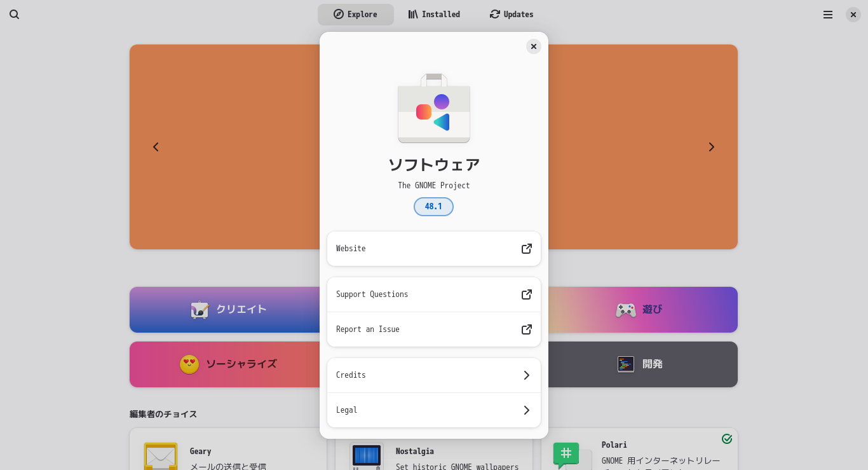Click the gamepad icon on 遊び tile
Image resolution: width=868 pixels, height=470 pixels.
(626, 310)
